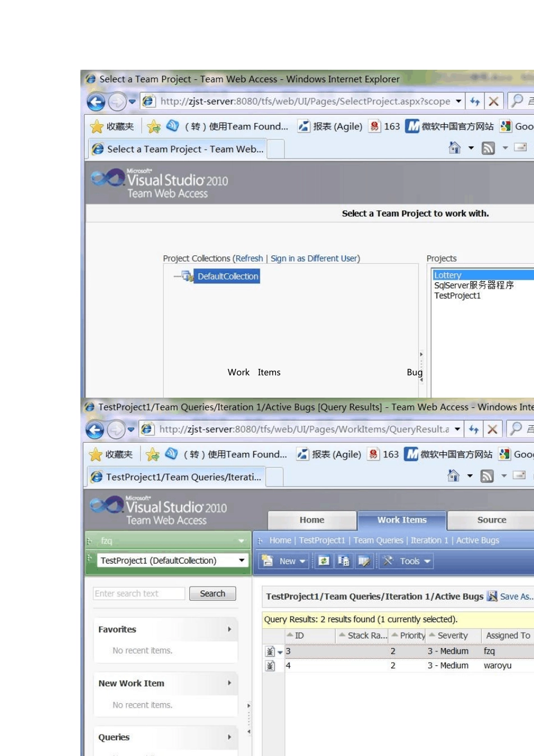Select the 'TestProject1/Team Queries/Iterati...' browser tab
This screenshot has height=756, width=534.
tap(177, 477)
